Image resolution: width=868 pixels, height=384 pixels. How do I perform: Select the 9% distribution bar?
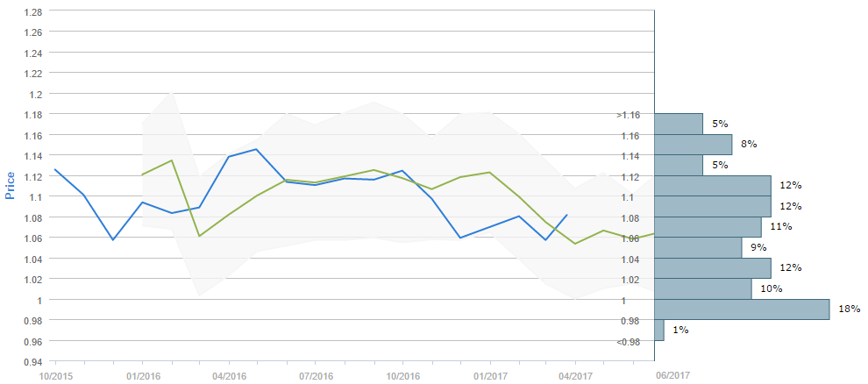tap(698, 247)
